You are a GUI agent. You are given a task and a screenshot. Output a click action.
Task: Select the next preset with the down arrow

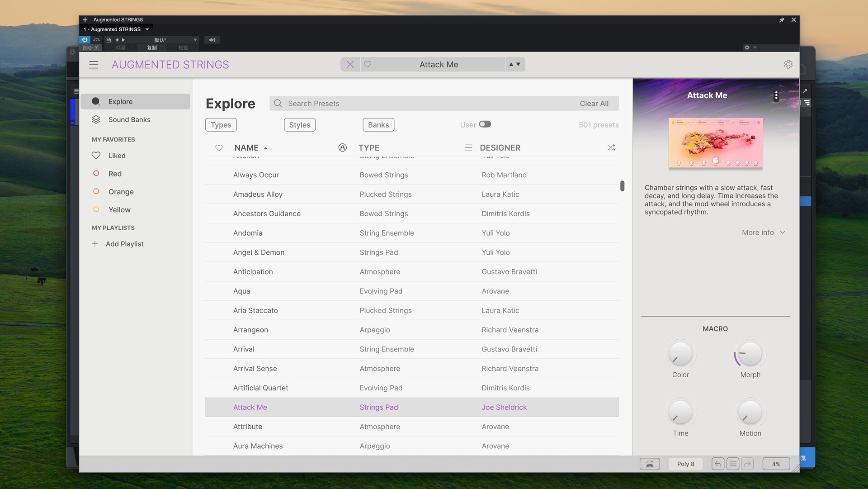click(518, 65)
